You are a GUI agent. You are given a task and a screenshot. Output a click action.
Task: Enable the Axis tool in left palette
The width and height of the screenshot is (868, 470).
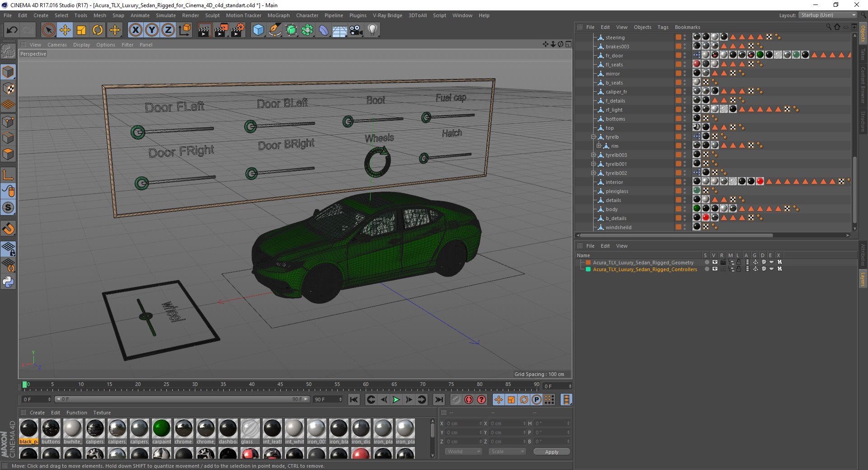[8, 175]
